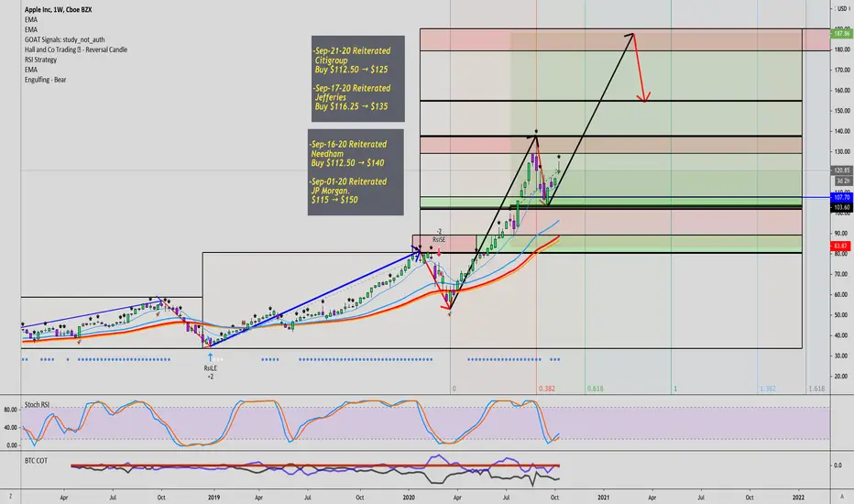Click the Sep-16-20 Needham note text
The image size is (854, 504).
click(x=348, y=154)
